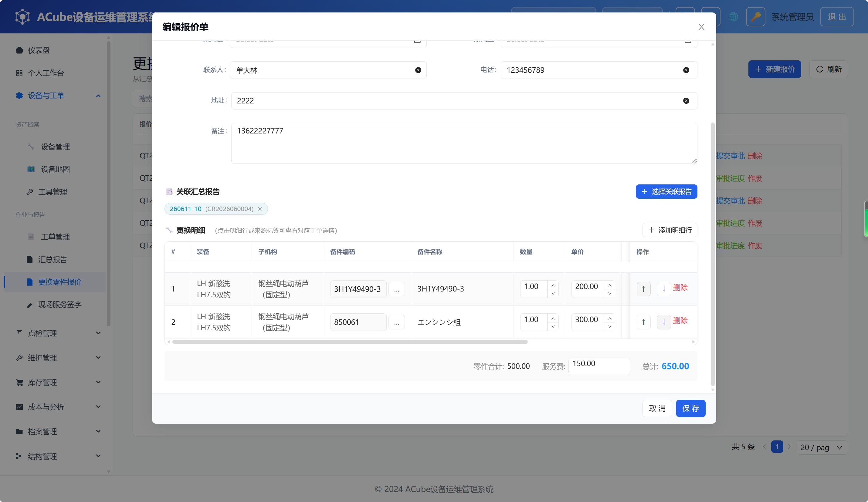Open part picker for code 850061
The height and width of the screenshot is (502, 868).
tap(396, 322)
